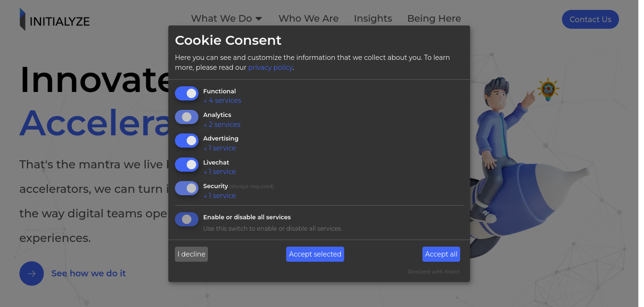Go to the Insights menu item
The height and width of the screenshot is (307, 644).
point(373,18)
